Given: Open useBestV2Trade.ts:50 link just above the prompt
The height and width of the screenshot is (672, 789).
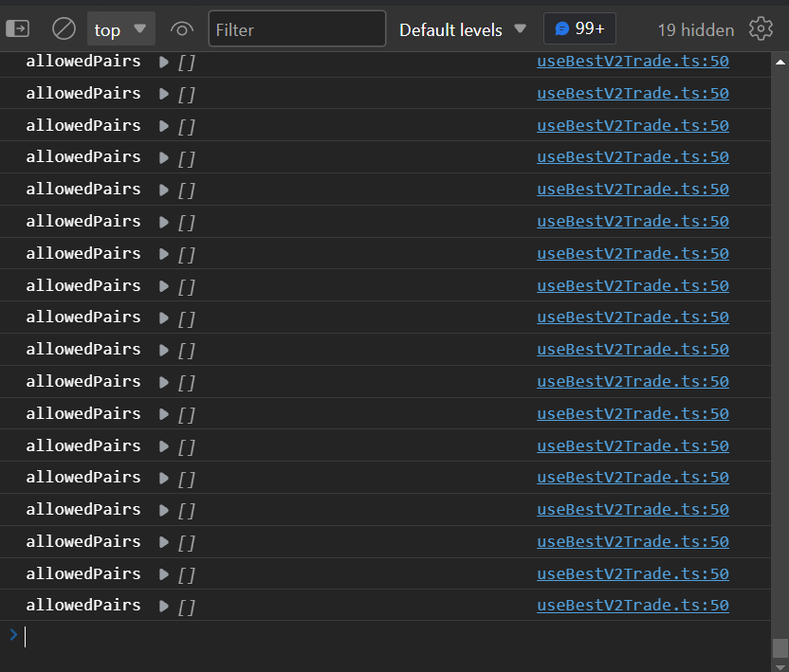Looking at the screenshot, I should 633,605.
